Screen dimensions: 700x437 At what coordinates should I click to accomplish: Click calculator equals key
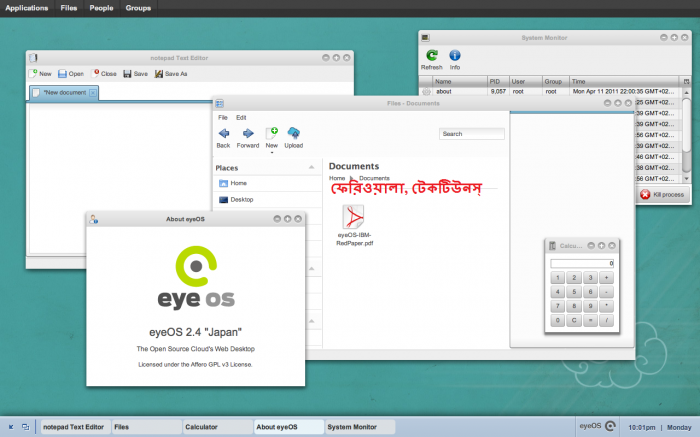(x=590, y=320)
